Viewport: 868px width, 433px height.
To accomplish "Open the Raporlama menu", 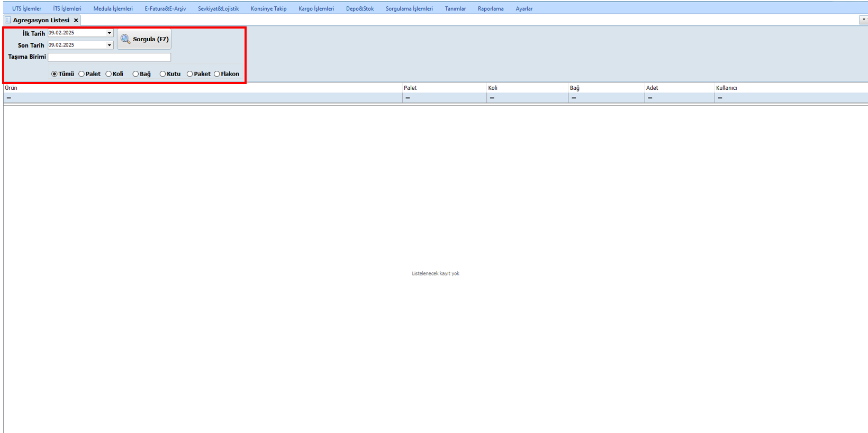I will (491, 8).
